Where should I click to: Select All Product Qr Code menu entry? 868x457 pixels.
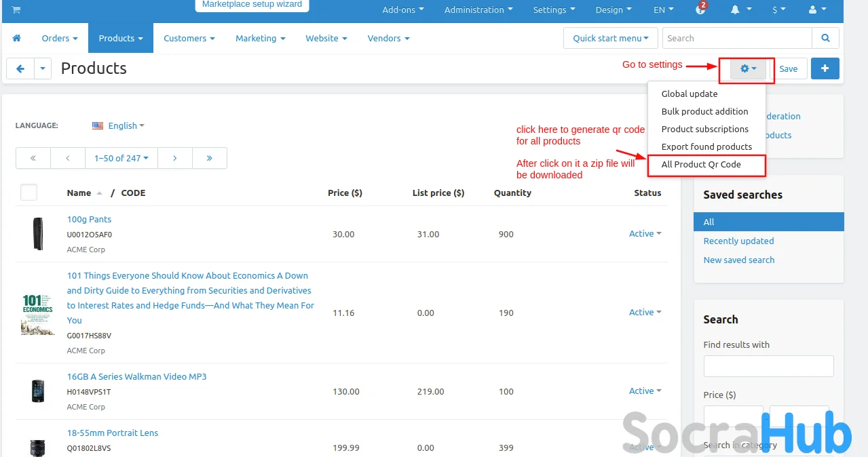click(701, 164)
